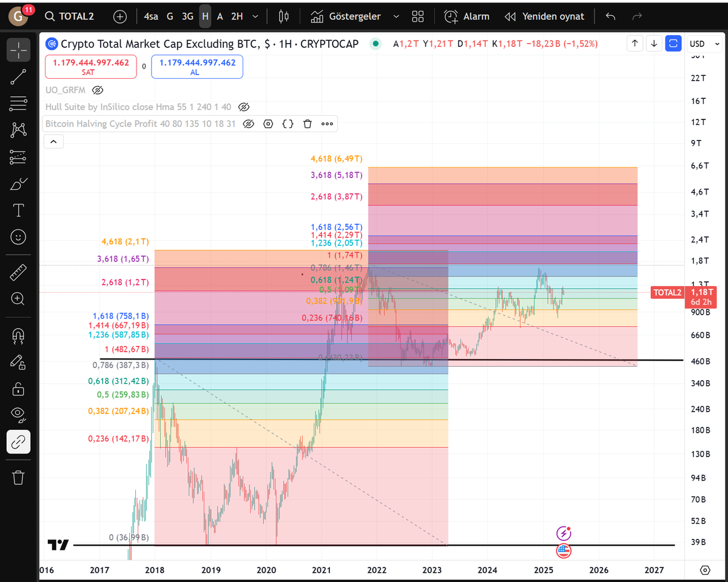Switch to the 2H timeframe

click(x=237, y=16)
